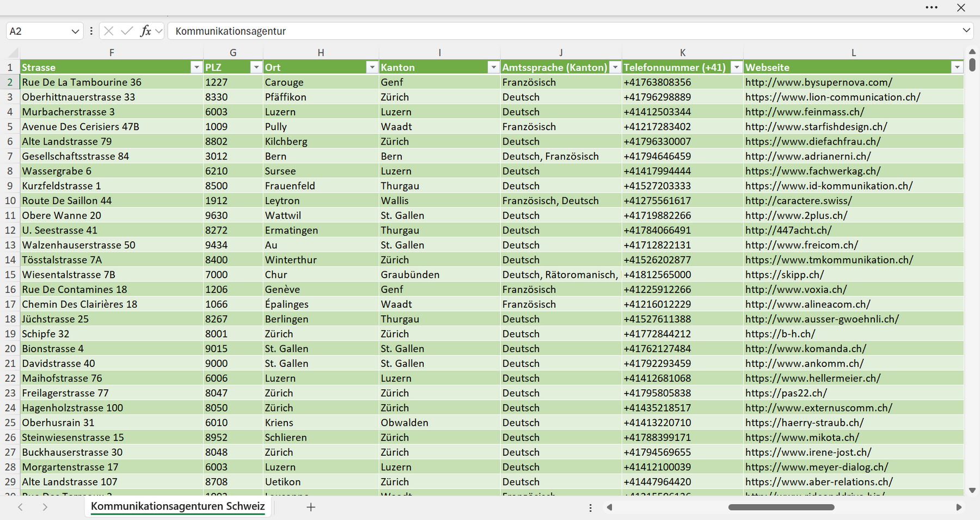The image size is (980, 520).
Task: Open the Strasse filter dropdown
Action: (x=197, y=67)
